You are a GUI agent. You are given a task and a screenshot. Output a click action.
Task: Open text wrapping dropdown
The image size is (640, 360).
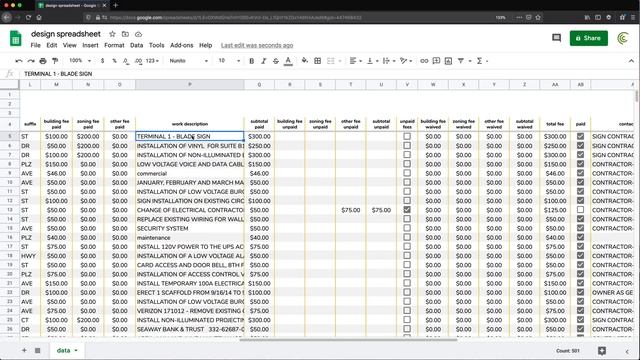pos(389,61)
